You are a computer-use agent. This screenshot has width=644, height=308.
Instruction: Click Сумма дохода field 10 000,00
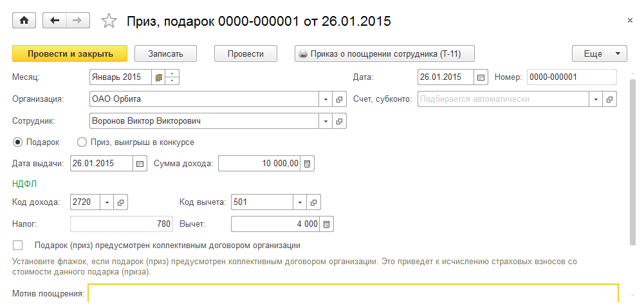(x=259, y=163)
